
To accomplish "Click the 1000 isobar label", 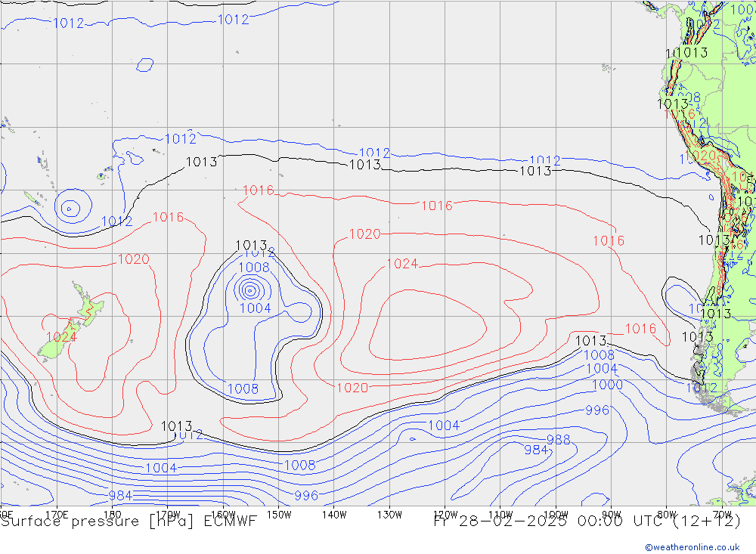I will 607,385.
